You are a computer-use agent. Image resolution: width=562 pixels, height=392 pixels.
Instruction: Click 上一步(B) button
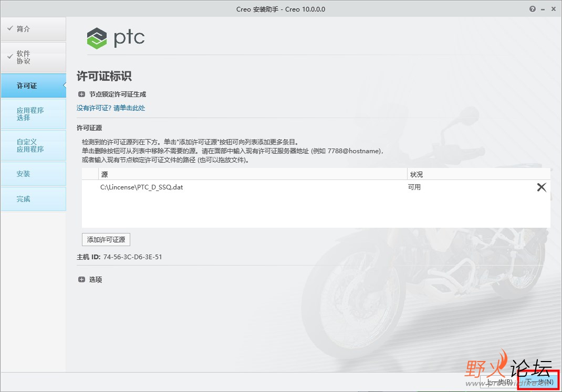pyautogui.click(x=499, y=382)
